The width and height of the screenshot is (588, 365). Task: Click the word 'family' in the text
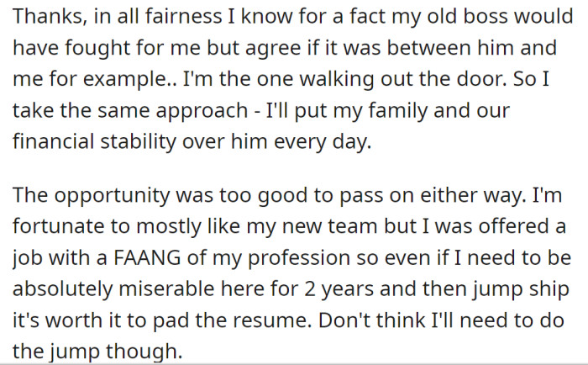coord(397,111)
